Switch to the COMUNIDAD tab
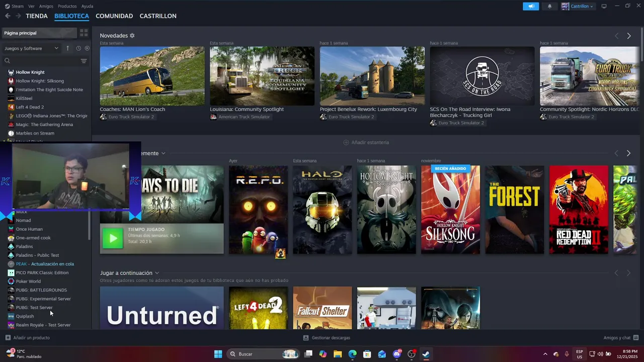This screenshot has width=644, height=362. coord(114,16)
